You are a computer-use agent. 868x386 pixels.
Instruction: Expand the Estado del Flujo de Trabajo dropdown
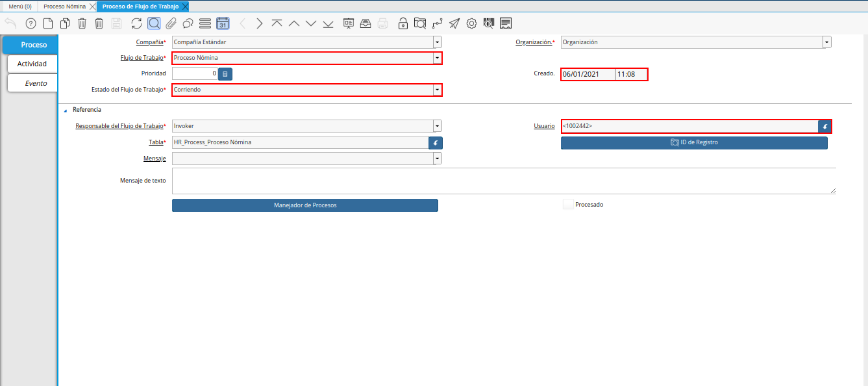point(437,90)
